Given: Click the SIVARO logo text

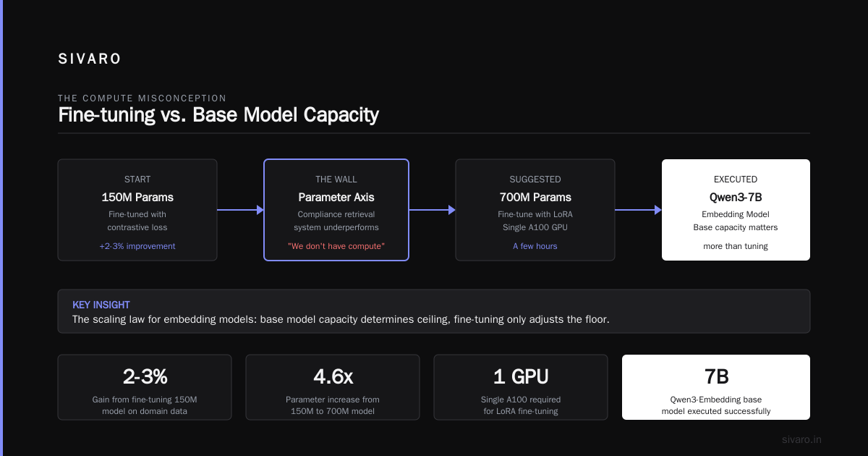Looking at the screenshot, I should coord(90,59).
